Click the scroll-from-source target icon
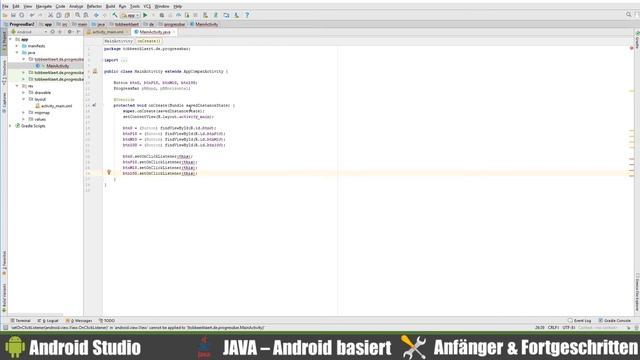This screenshot has height=360, width=640. pyautogui.click(x=52, y=31)
